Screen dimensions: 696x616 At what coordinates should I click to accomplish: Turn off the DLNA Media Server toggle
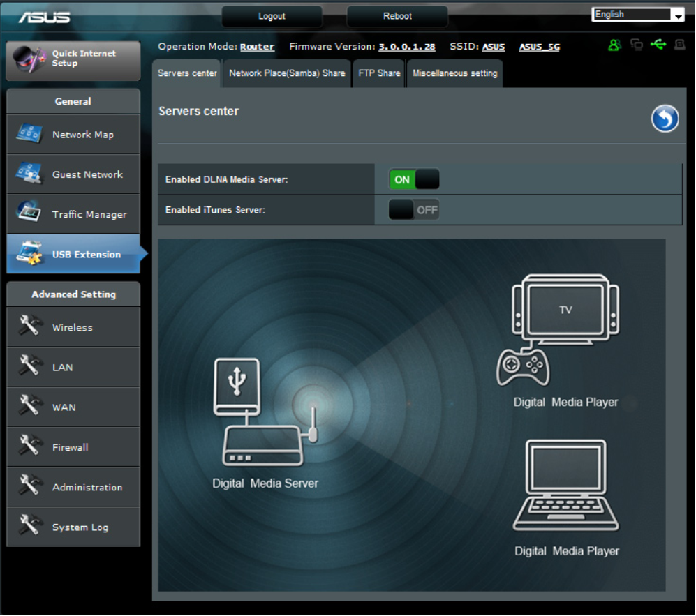pos(414,180)
